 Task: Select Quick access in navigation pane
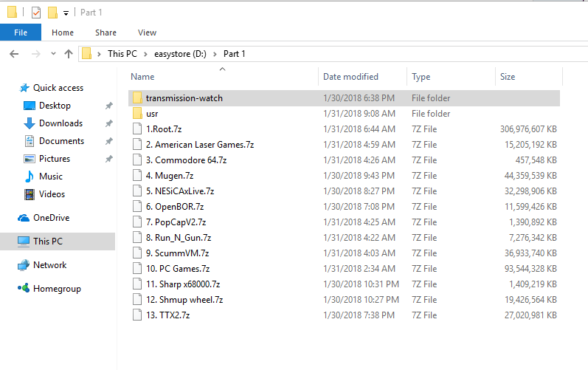(58, 88)
